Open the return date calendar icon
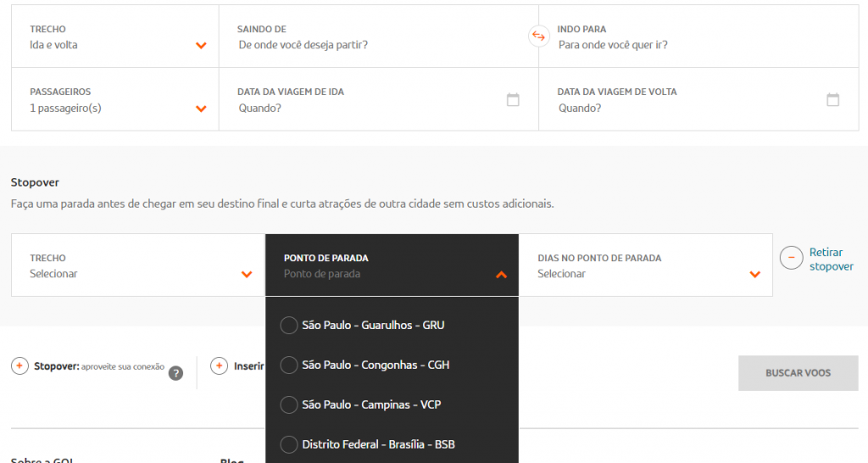Viewport: 868px width, 463px height. (832, 100)
